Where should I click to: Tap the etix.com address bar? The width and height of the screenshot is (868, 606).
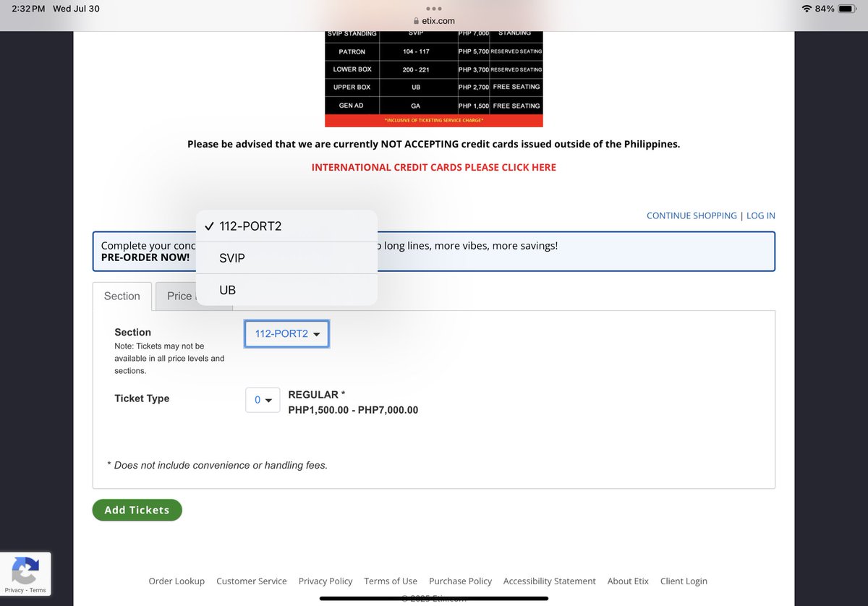[434, 21]
